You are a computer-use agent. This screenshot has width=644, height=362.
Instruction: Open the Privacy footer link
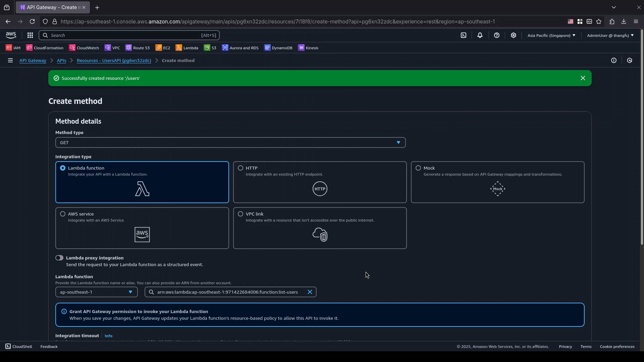pyautogui.click(x=566, y=347)
